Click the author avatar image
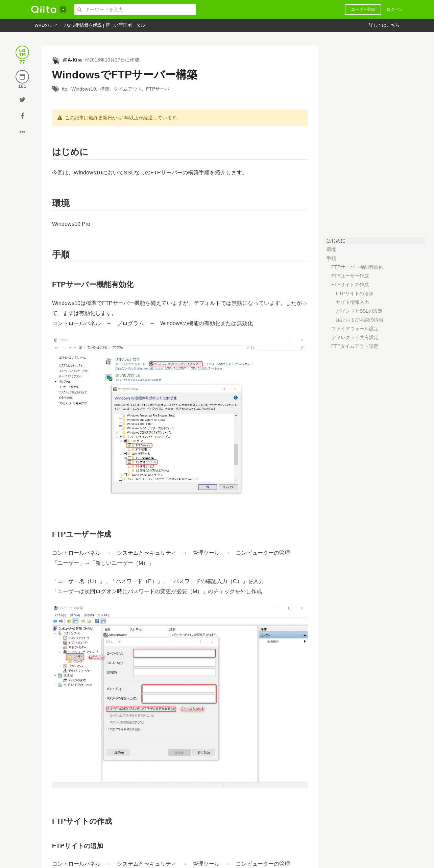The height and width of the screenshot is (868, 434). (56, 60)
